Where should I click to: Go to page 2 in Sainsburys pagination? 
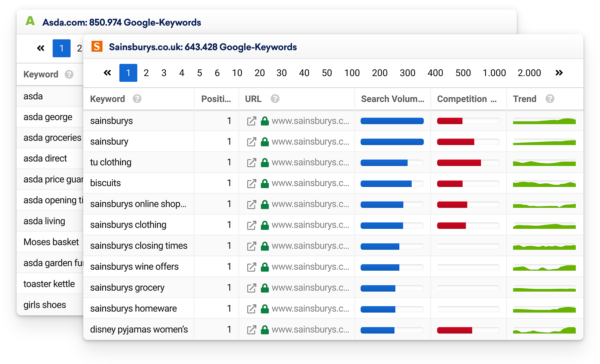click(x=146, y=73)
